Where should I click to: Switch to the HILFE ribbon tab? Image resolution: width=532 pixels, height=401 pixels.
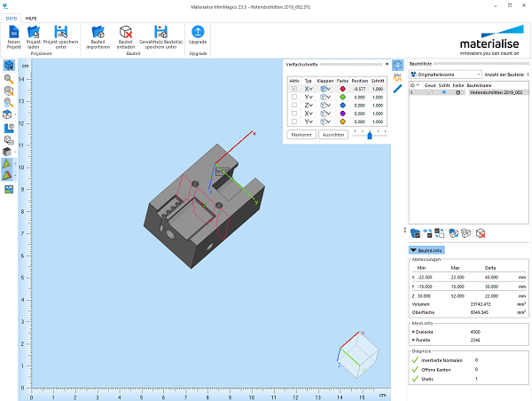pyautogui.click(x=31, y=18)
